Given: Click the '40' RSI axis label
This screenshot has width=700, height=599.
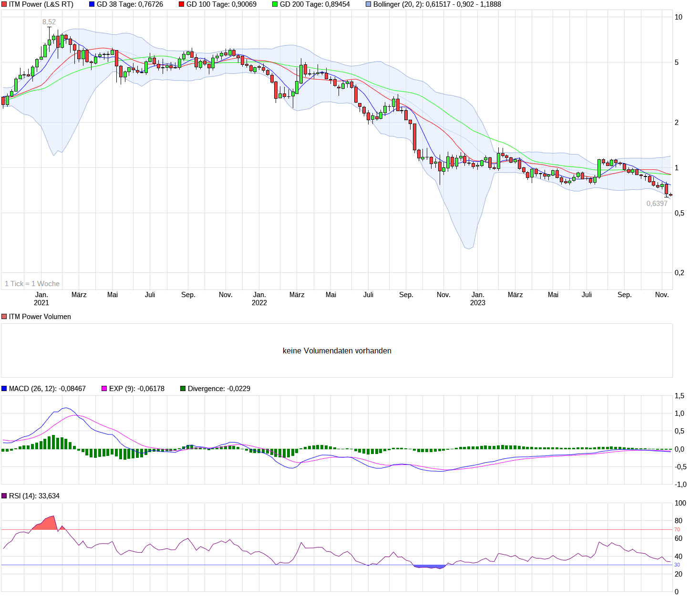Looking at the screenshot, I should click(679, 557).
